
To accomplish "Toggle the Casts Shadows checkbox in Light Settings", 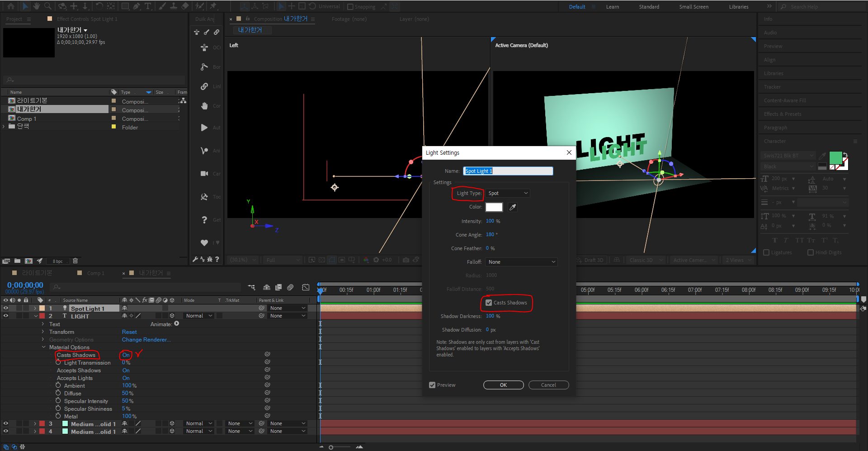I will pyautogui.click(x=489, y=303).
